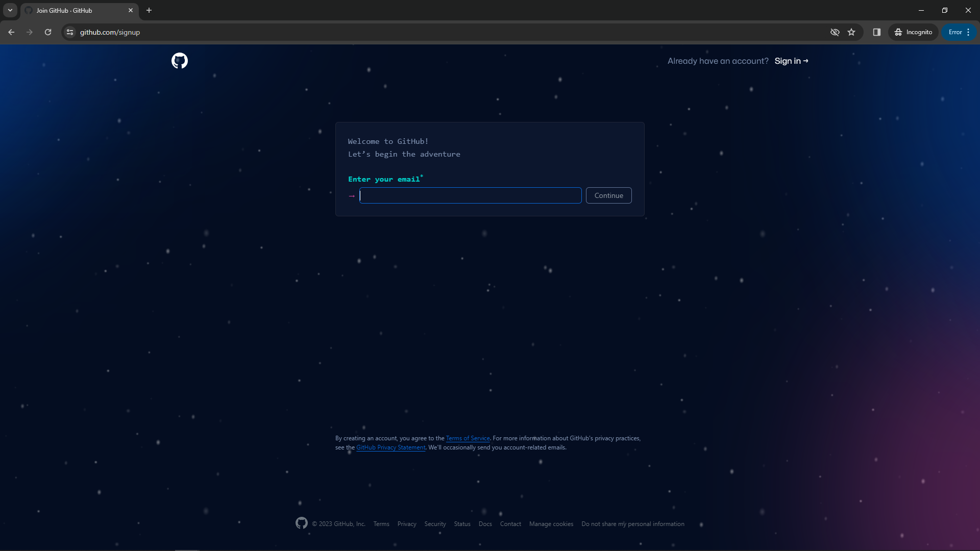The image size is (980, 551).
Task: Click 'Let's begin the adventure' text
Action: point(404,154)
